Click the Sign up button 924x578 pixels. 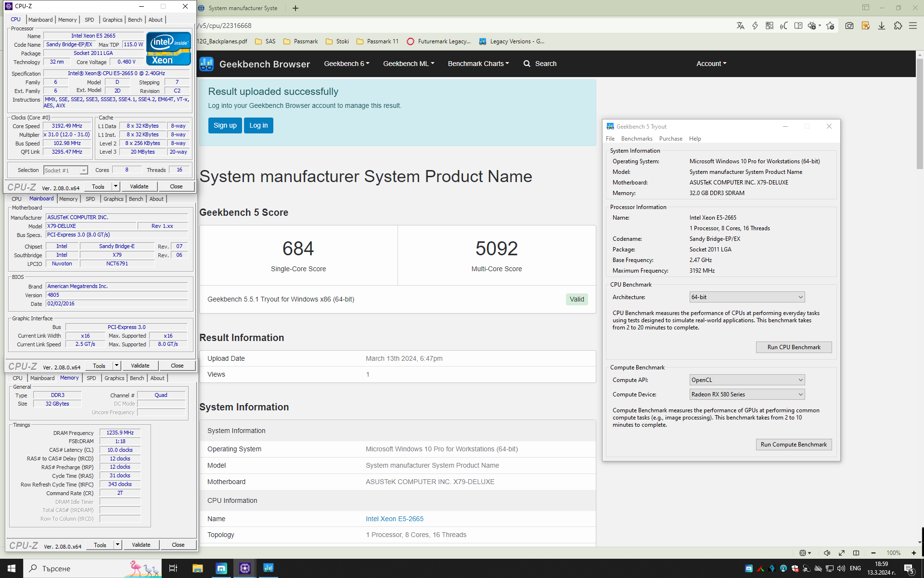pyautogui.click(x=225, y=125)
